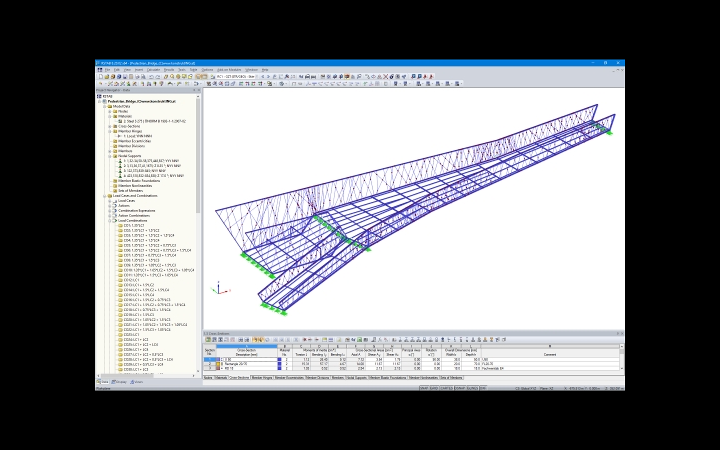This screenshot has width=720, height=450.
Task: Toggle SNAP in the status bar
Action: (424, 388)
